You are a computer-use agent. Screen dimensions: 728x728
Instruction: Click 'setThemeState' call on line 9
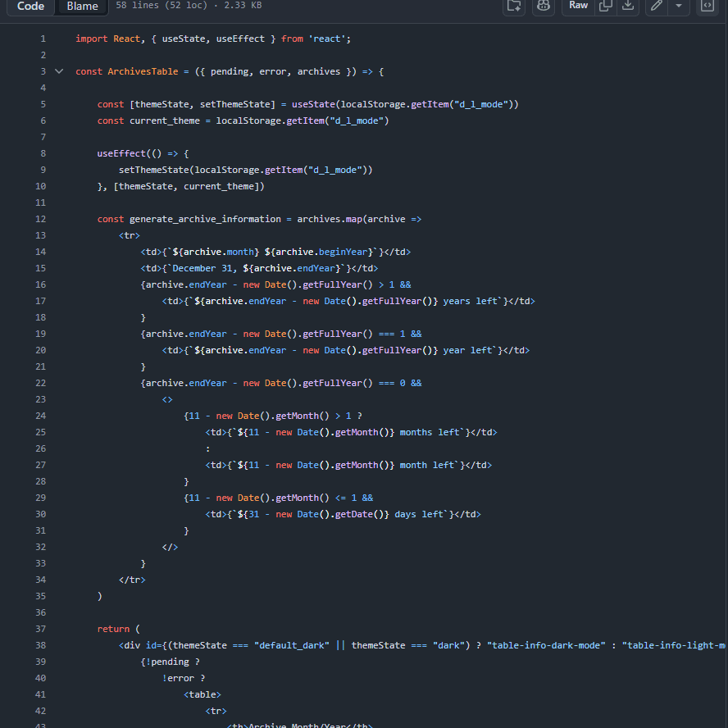[x=153, y=170]
